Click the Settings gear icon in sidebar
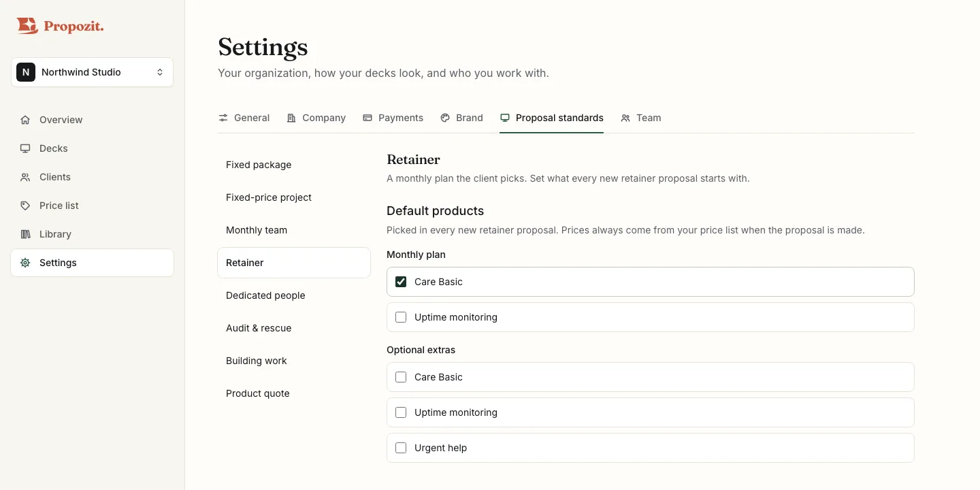980x490 pixels. click(25, 263)
